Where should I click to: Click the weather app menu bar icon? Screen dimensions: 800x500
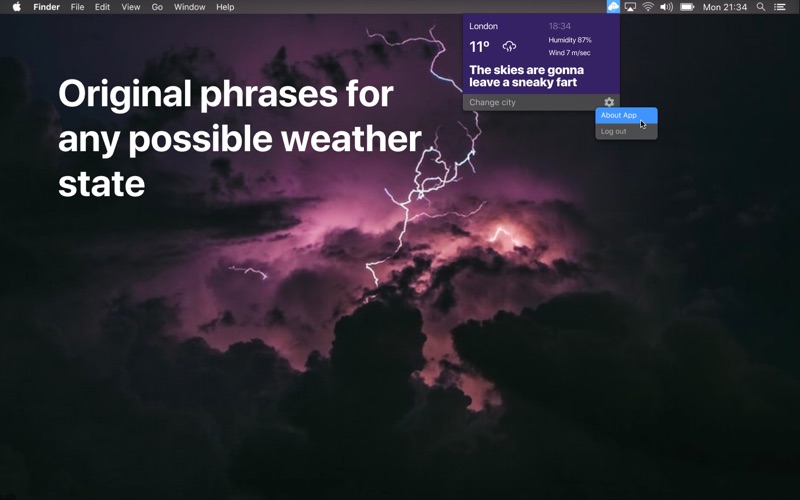point(613,7)
